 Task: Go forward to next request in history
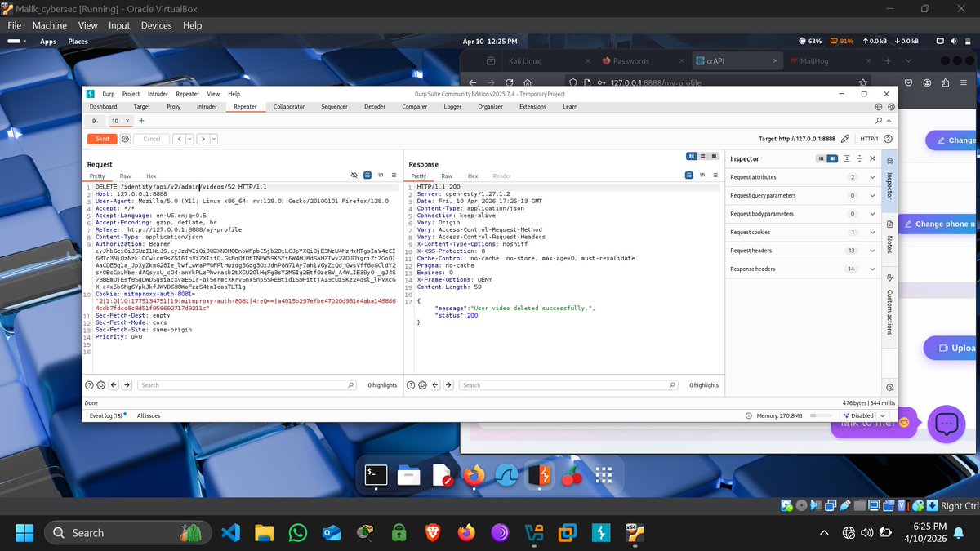[203, 139]
